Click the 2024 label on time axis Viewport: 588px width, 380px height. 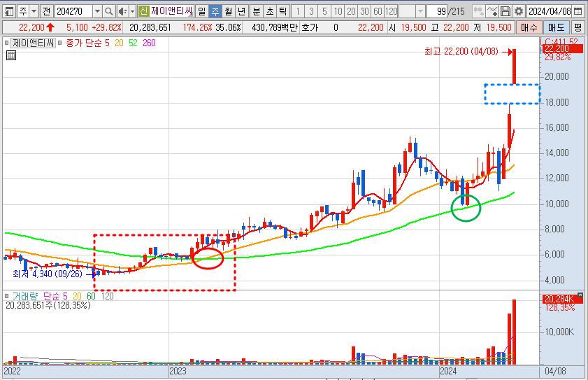click(448, 372)
